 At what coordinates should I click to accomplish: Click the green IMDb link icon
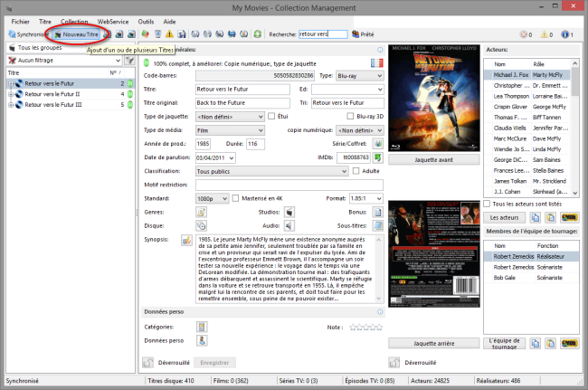(x=377, y=157)
